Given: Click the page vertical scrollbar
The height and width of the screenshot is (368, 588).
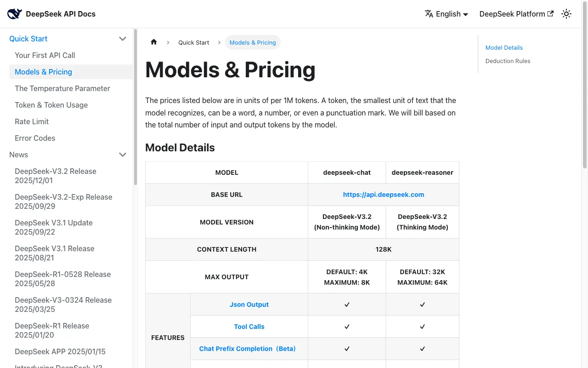Looking at the screenshot, I should click(584, 84).
